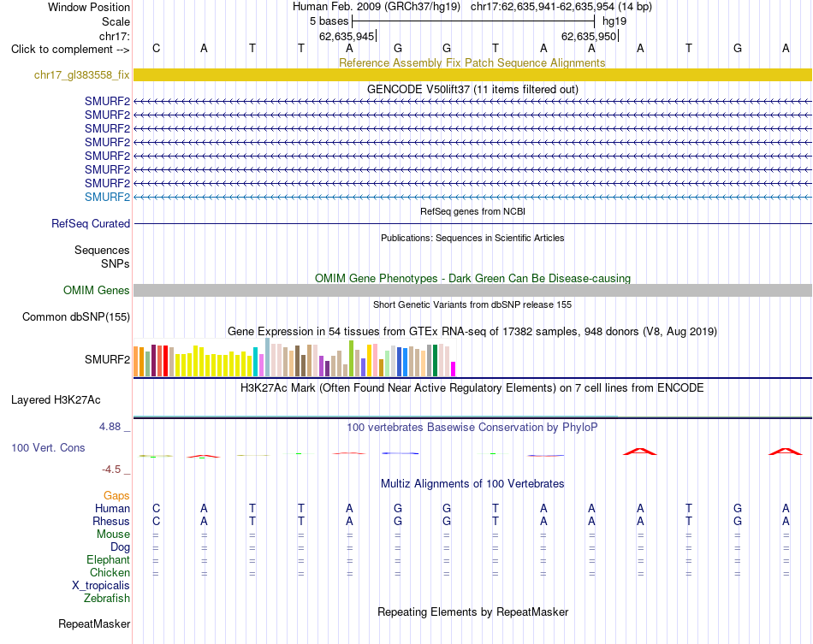Open Publications: Sequences in Scientific Articles title

[472, 238]
